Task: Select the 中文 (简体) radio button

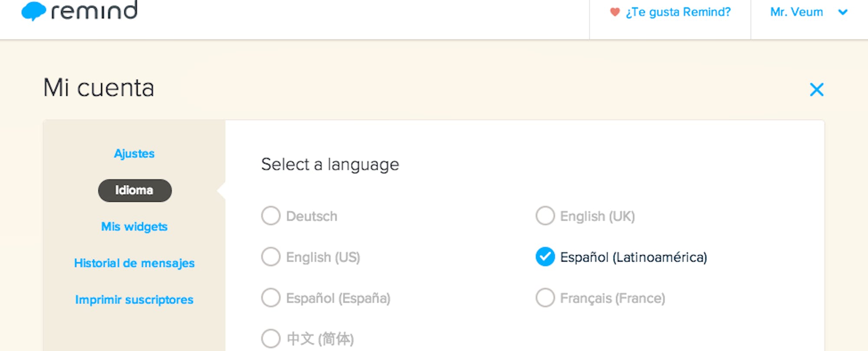Action: click(271, 338)
